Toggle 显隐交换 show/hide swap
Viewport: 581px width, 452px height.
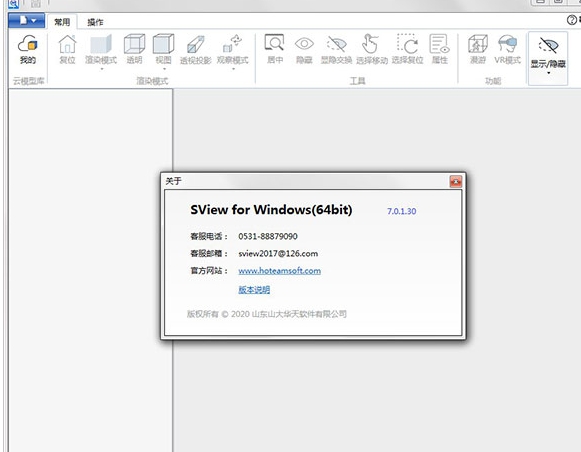tap(336, 49)
